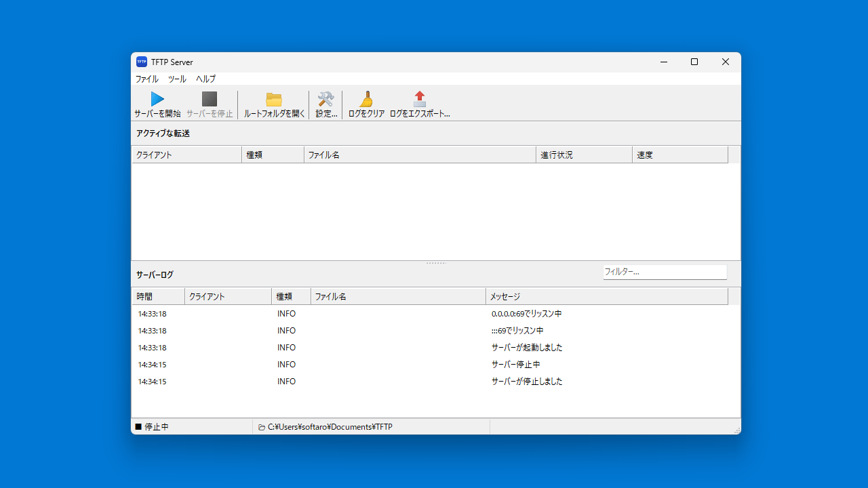Stop the TFTP server
868x488 pixels.
(x=209, y=103)
